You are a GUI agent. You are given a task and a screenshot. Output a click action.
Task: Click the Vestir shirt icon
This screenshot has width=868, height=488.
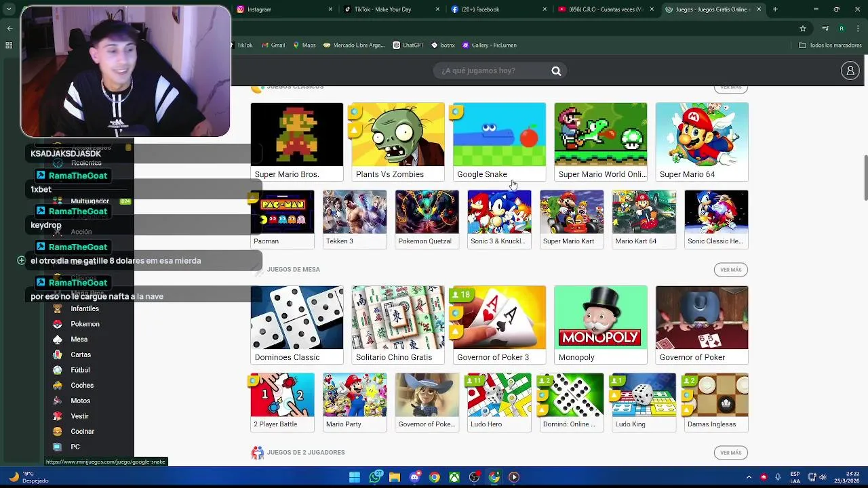pos(58,416)
